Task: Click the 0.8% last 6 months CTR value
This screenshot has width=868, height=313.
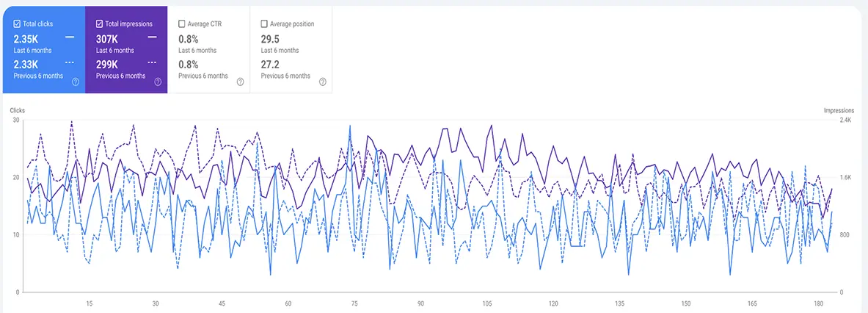Action: [x=187, y=38]
